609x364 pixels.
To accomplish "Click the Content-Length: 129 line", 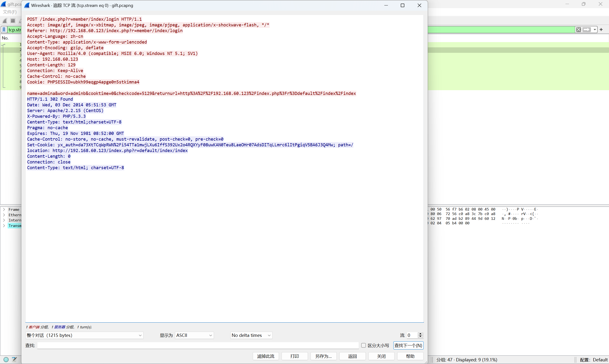I will [51, 65].
